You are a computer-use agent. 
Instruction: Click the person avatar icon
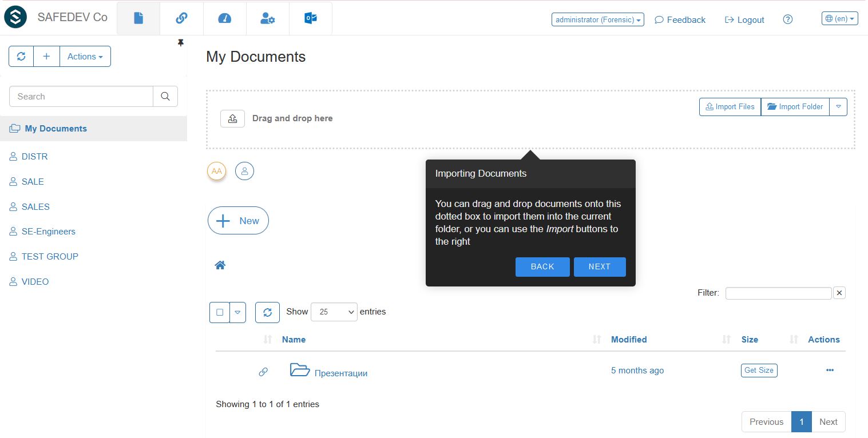[244, 171]
